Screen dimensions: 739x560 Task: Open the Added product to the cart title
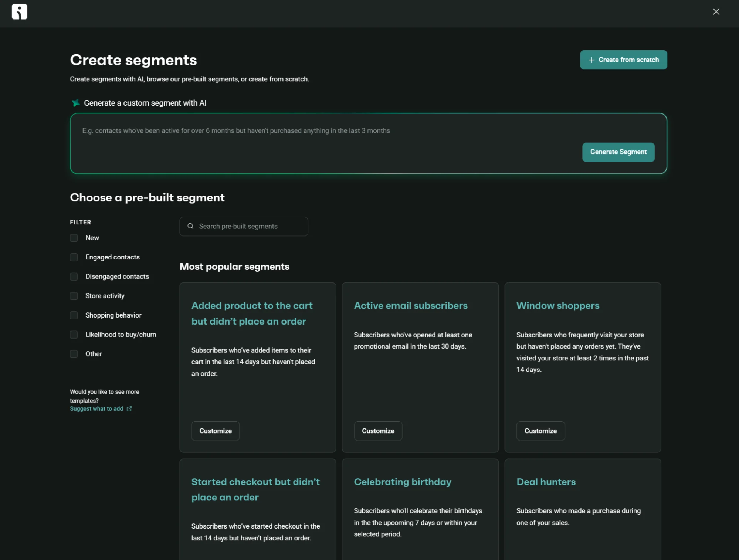252,313
